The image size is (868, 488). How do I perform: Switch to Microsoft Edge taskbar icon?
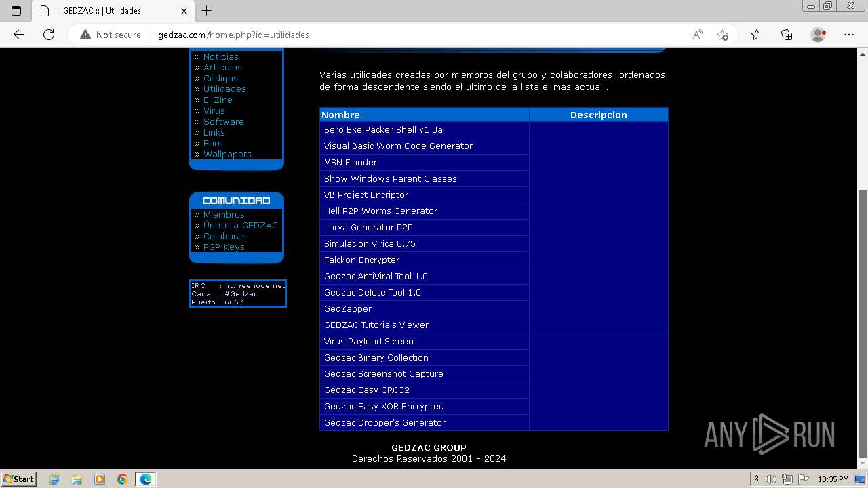click(x=146, y=479)
